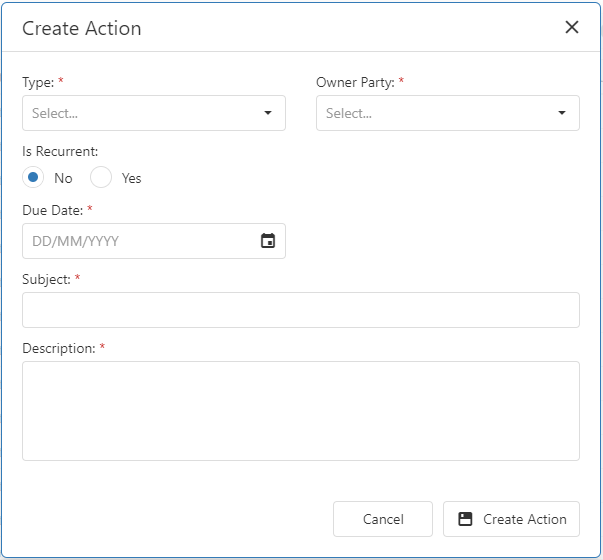This screenshot has height=560, width=603.
Task: Click the Due Date label
Action: click(x=53, y=210)
